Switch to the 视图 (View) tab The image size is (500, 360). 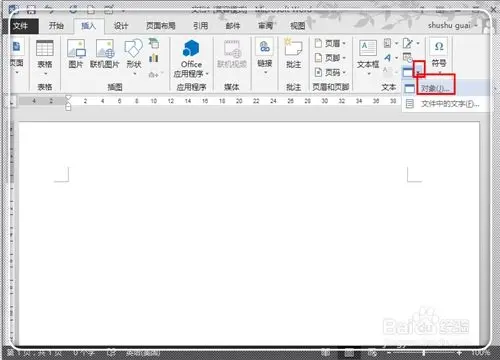[297, 26]
